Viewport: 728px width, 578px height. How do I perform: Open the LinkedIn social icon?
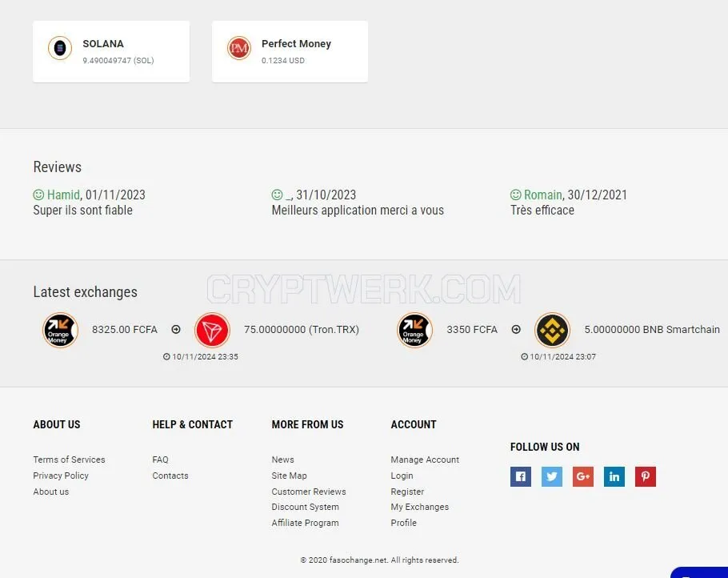(614, 476)
